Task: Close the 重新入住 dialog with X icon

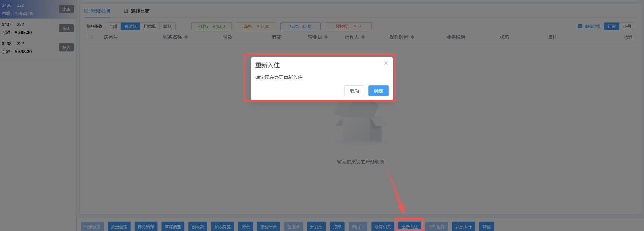Action: [386, 63]
